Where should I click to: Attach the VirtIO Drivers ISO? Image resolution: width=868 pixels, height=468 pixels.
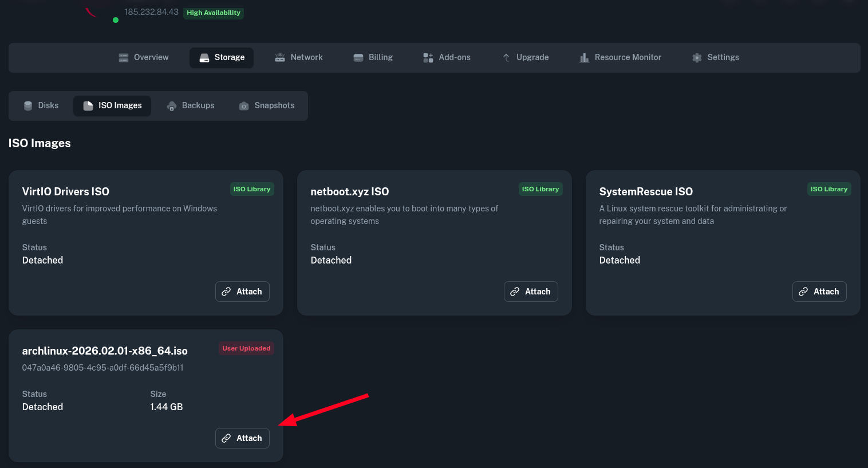pyautogui.click(x=242, y=292)
